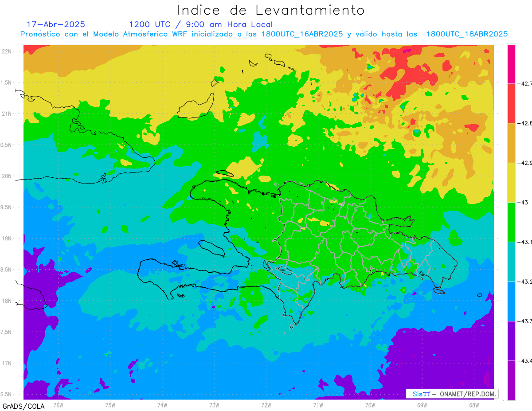Select the red color bar segment below -42.7

pyautogui.click(x=511, y=103)
